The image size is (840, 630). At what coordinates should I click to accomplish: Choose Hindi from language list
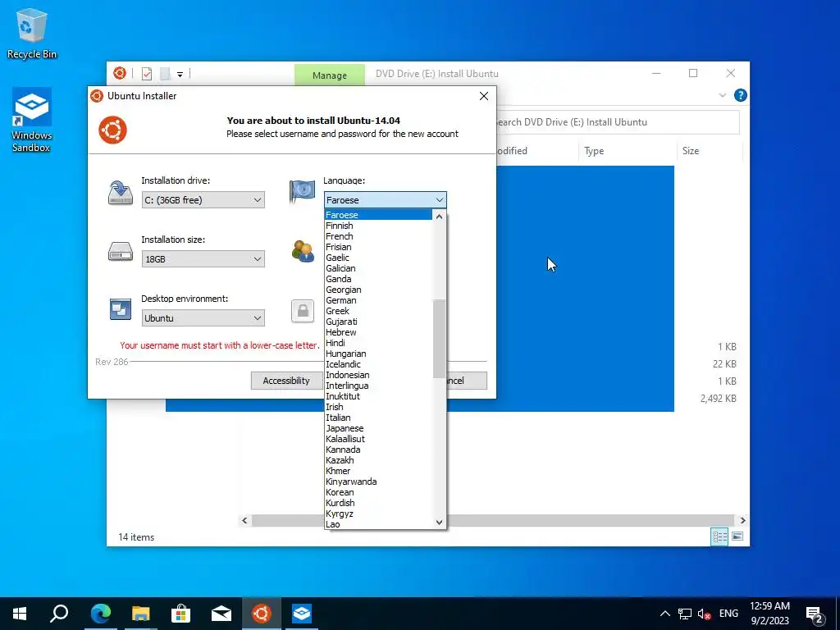(378, 343)
